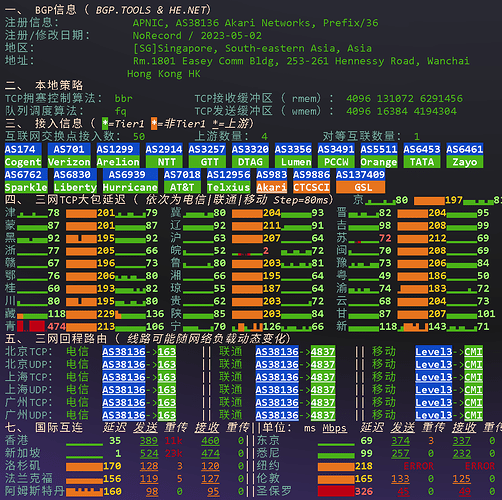Click the wmem value '4096 16384 4194304'
The height and width of the screenshot is (500, 502).
[x=401, y=111]
